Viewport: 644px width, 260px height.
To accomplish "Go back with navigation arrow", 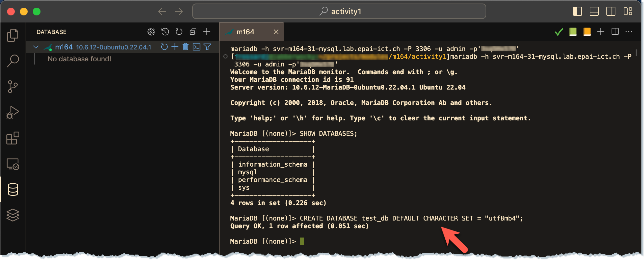I will tap(162, 12).
